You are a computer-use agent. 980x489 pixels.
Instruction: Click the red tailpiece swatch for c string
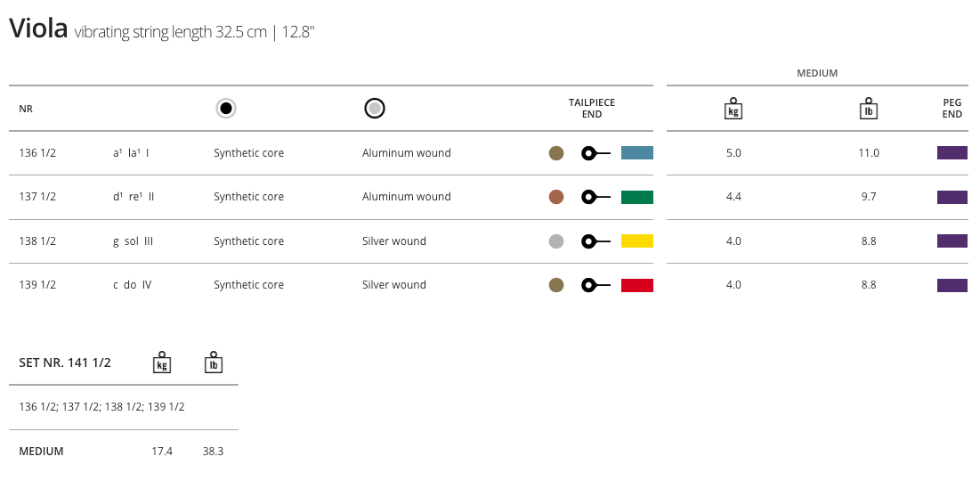click(637, 285)
